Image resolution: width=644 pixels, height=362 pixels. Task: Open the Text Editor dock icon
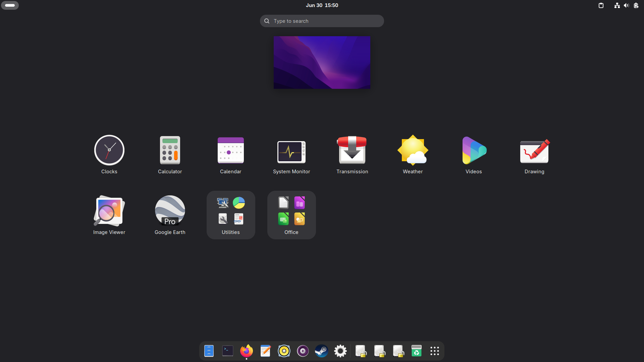pos(265,351)
